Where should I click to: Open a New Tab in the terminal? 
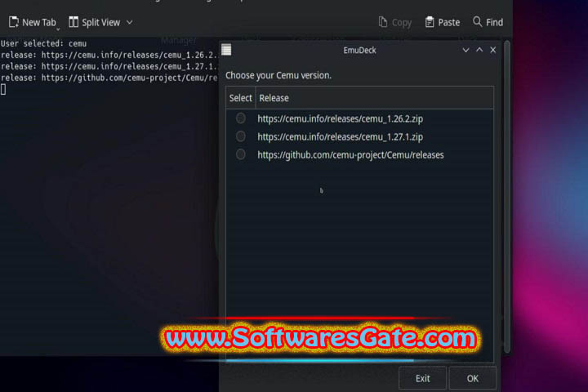[x=32, y=23]
